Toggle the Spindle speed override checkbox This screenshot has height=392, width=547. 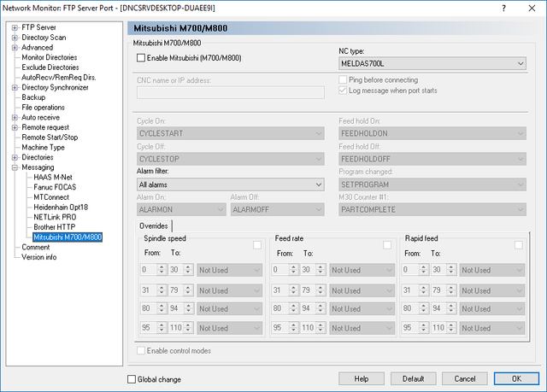257,245
